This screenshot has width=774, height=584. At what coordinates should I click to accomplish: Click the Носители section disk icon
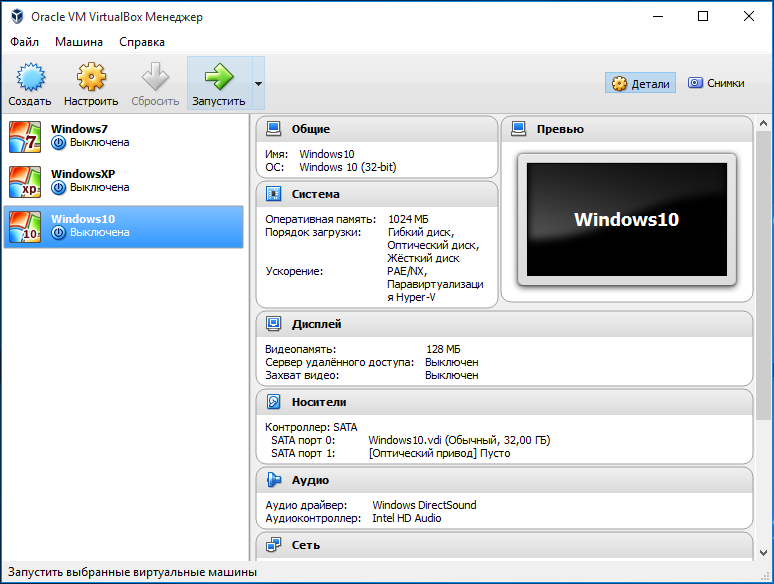[x=273, y=402]
